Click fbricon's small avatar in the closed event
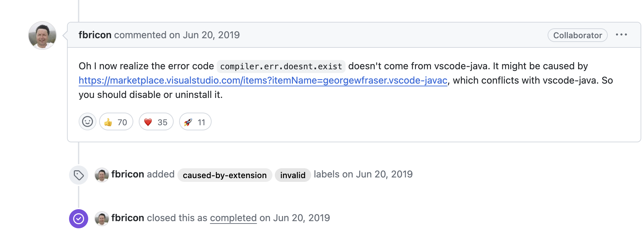Viewport: 644px width, 230px height. (102, 218)
